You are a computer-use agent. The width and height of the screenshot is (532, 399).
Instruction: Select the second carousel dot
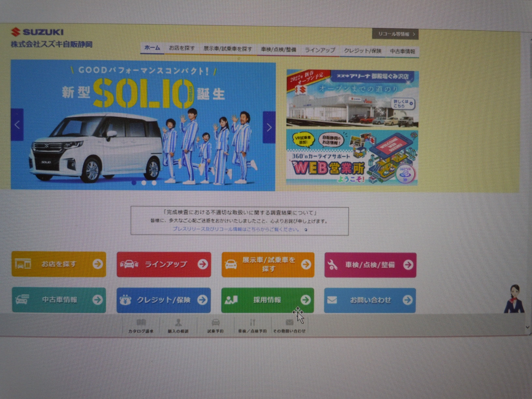[144, 183]
